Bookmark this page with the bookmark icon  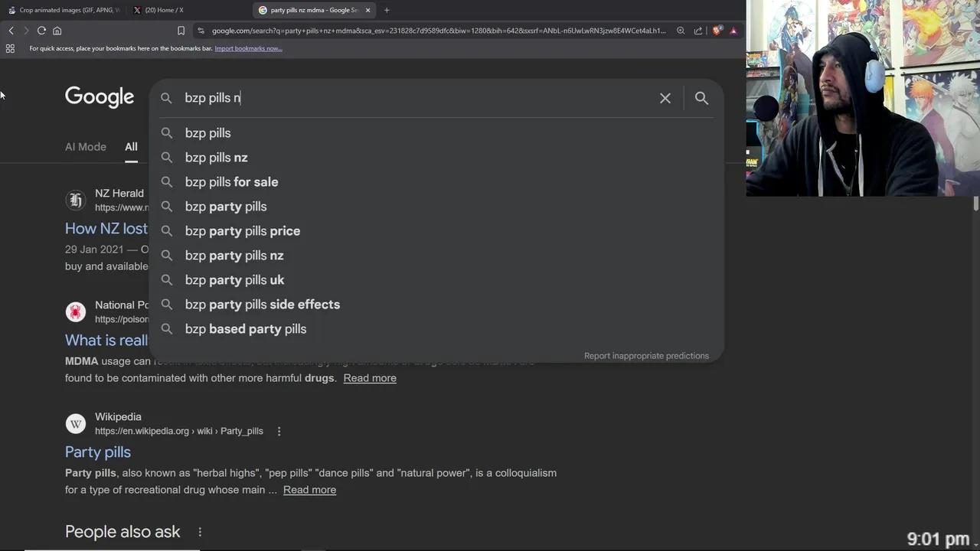point(181,31)
